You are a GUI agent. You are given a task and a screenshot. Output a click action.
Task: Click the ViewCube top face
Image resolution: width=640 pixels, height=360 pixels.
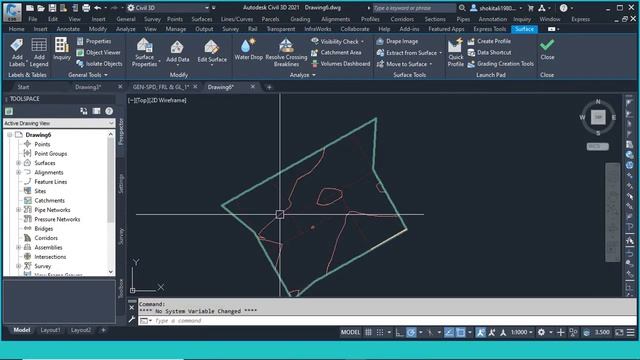pos(598,117)
